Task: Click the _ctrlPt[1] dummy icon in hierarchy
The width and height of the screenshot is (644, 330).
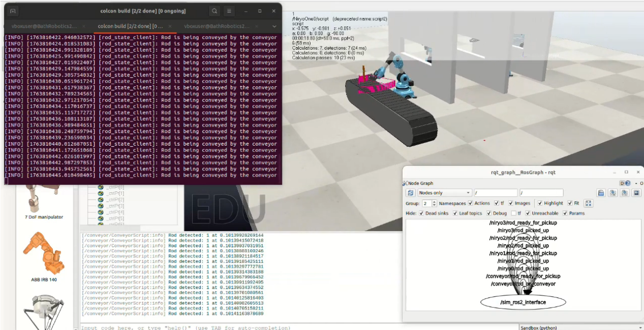Action: point(101,193)
